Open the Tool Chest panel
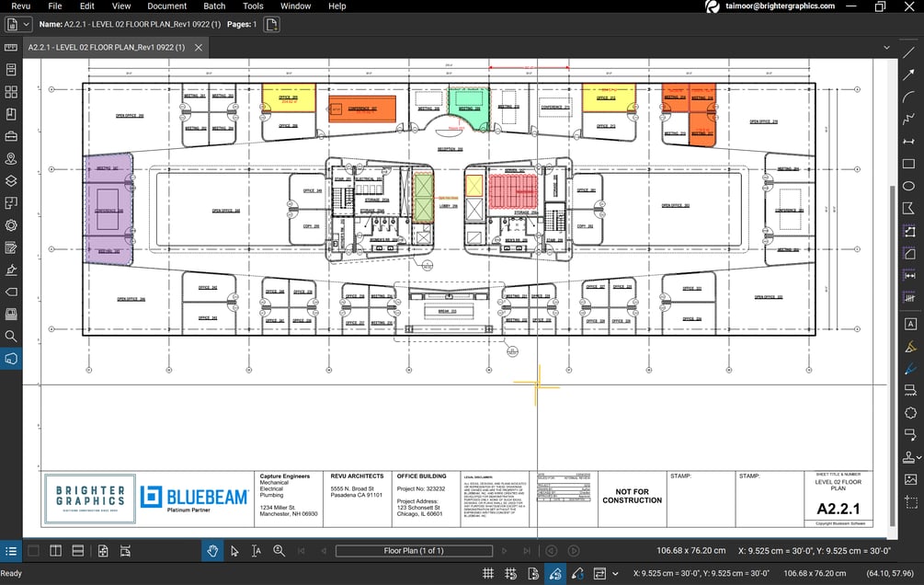This screenshot has width=924, height=585. (x=11, y=137)
